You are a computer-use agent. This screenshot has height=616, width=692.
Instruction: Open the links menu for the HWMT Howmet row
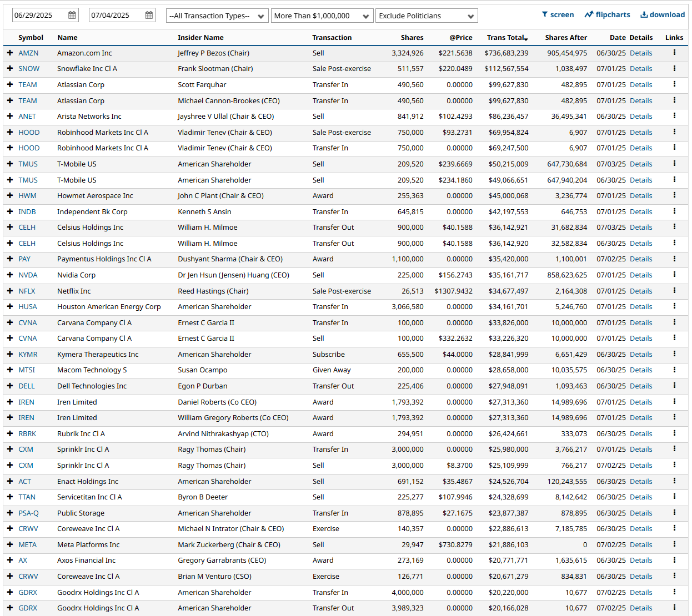tap(674, 196)
